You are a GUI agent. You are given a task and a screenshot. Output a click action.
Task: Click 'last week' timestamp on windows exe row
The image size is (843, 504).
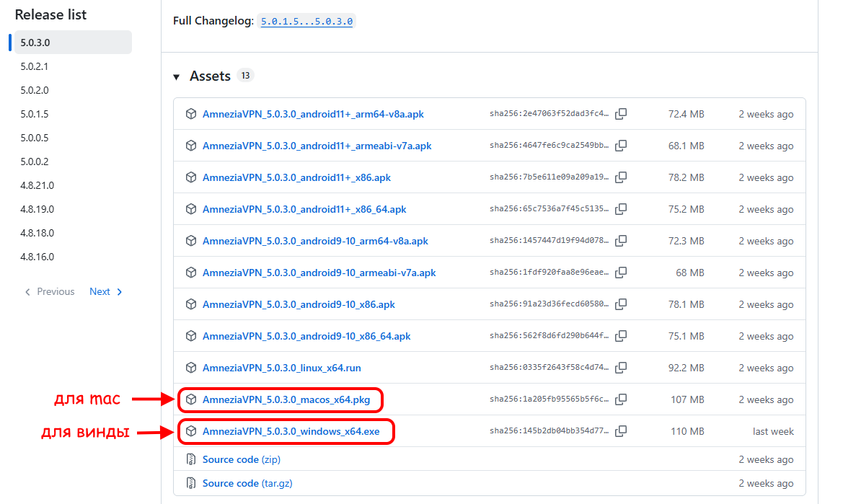773,431
